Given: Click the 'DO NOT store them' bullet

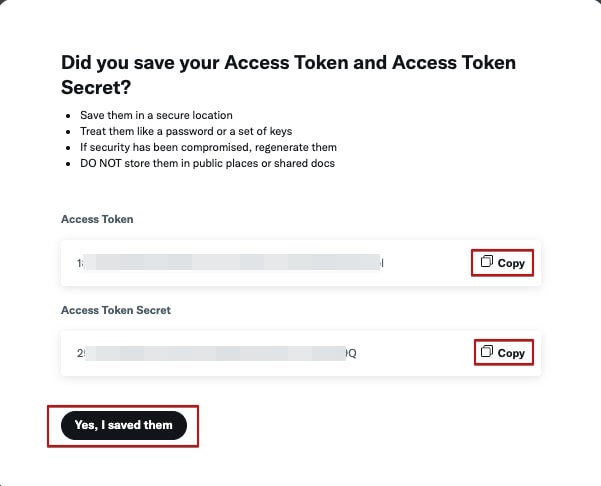Looking at the screenshot, I should coord(207,164).
